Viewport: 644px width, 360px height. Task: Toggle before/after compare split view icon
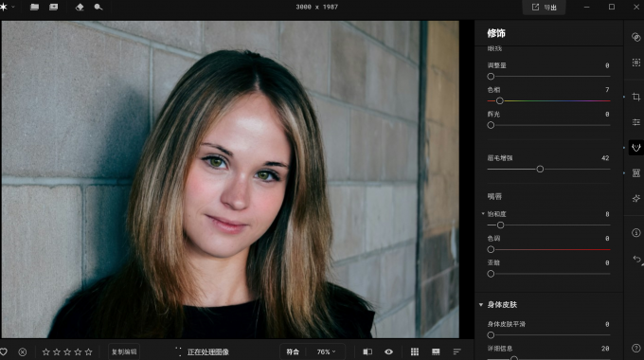pos(367,351)
